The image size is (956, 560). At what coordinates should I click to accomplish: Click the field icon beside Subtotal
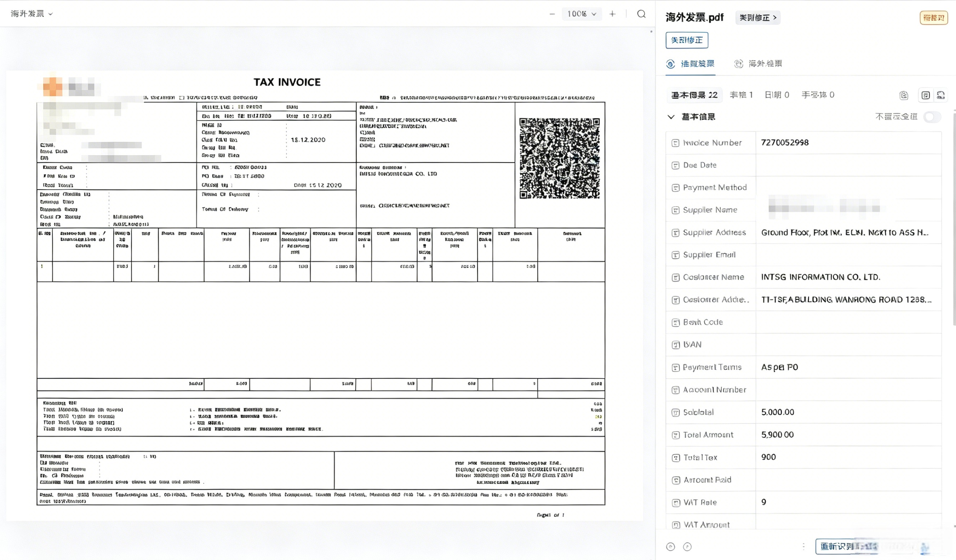click(675, 412)
